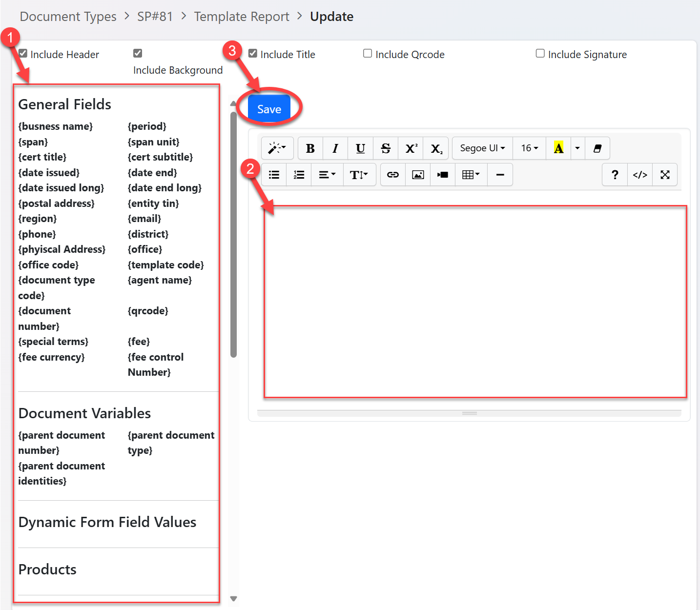Open code view in the editor
The width and height of the screenshot is (700, 610).
639,175
